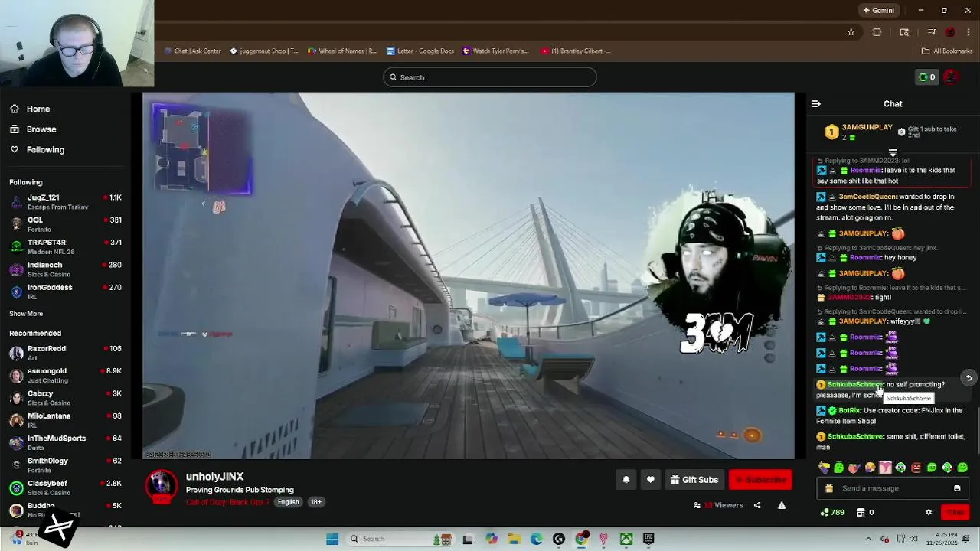Open chat settings gear
The width and height of the screenshot is (980, 551).
point(929,512)
